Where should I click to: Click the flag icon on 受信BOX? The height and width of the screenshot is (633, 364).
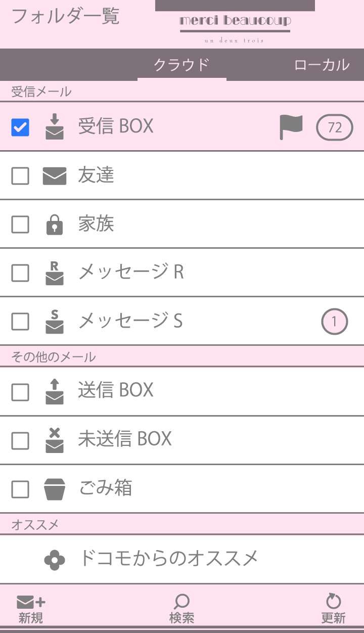pyautogui.click(x=291, y=127)
